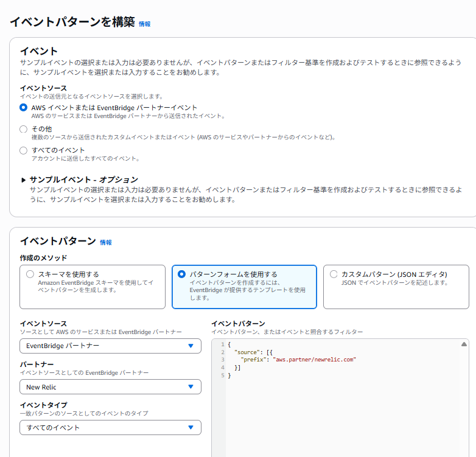Select the その他 event source radio

(24, 129)
